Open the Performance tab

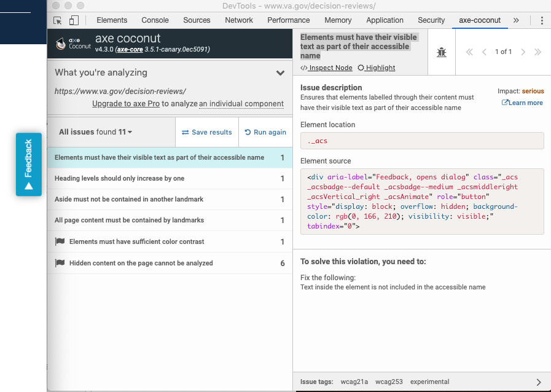[289, 20]
